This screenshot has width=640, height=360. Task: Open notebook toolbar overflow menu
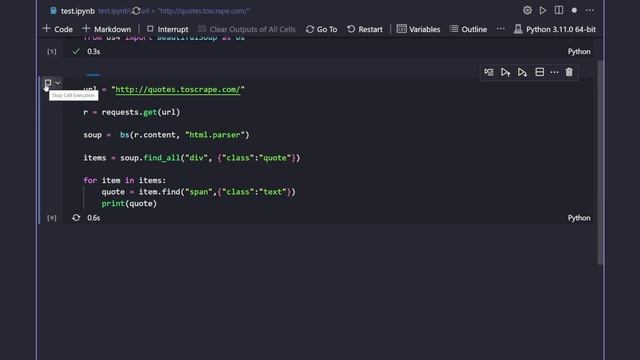[500, 29]
